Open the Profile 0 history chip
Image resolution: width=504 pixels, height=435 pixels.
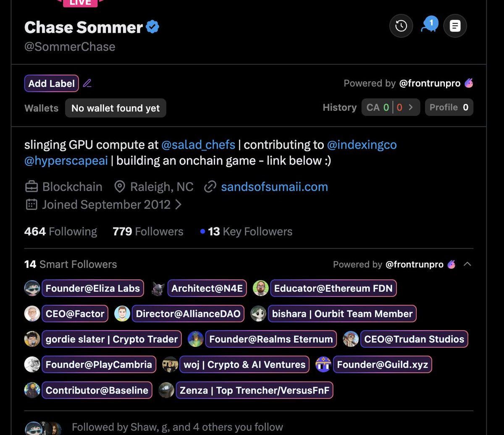point(449,107)
